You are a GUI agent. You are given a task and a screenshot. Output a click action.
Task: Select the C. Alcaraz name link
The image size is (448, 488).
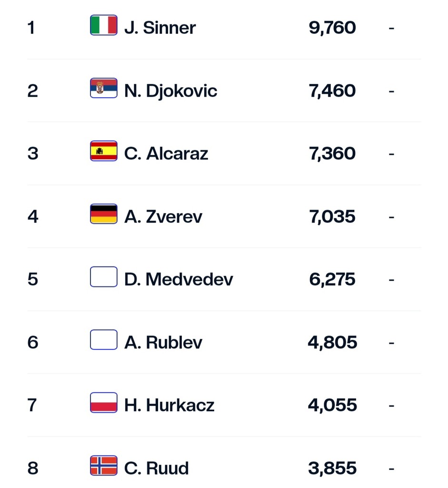[x=166, y=154]
